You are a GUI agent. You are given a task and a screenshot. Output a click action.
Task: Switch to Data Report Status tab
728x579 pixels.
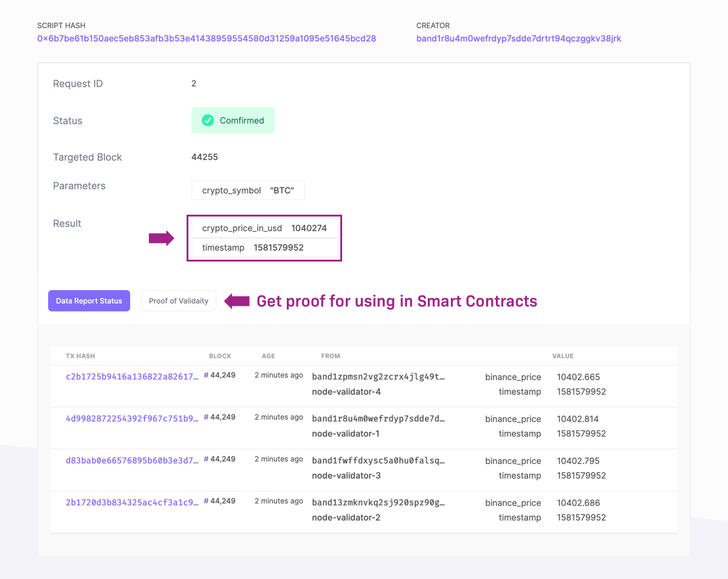coord(89,300)
